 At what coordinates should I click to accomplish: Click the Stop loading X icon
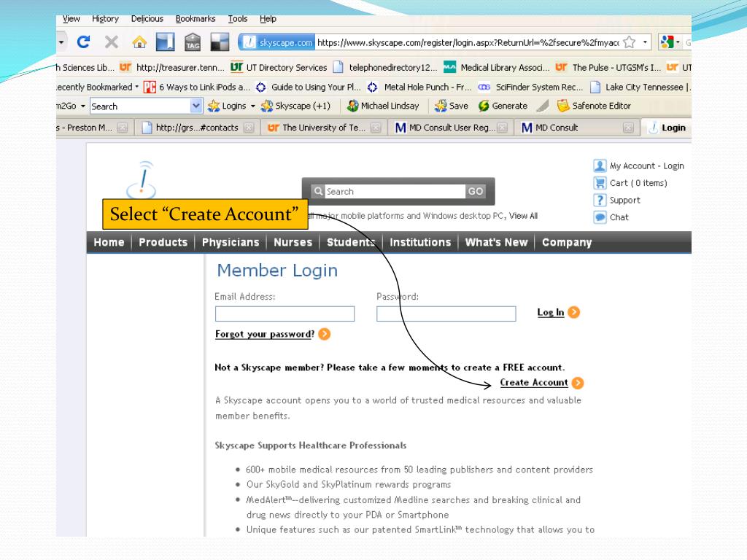point(112,42)
